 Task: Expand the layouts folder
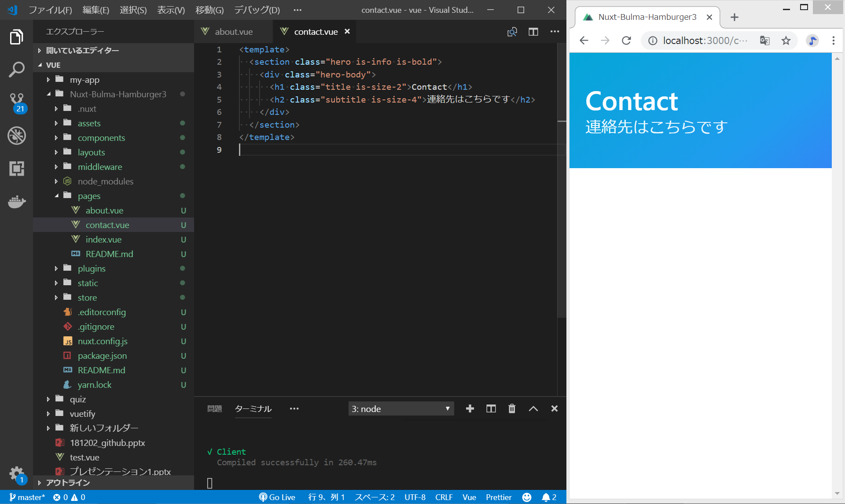point(114,152)
